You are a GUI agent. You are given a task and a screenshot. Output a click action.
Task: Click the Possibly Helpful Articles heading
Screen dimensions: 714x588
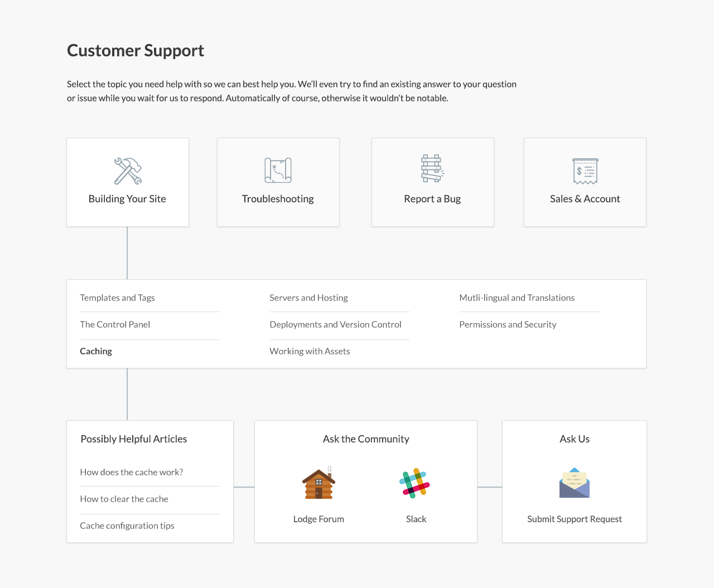click(134, 439)
